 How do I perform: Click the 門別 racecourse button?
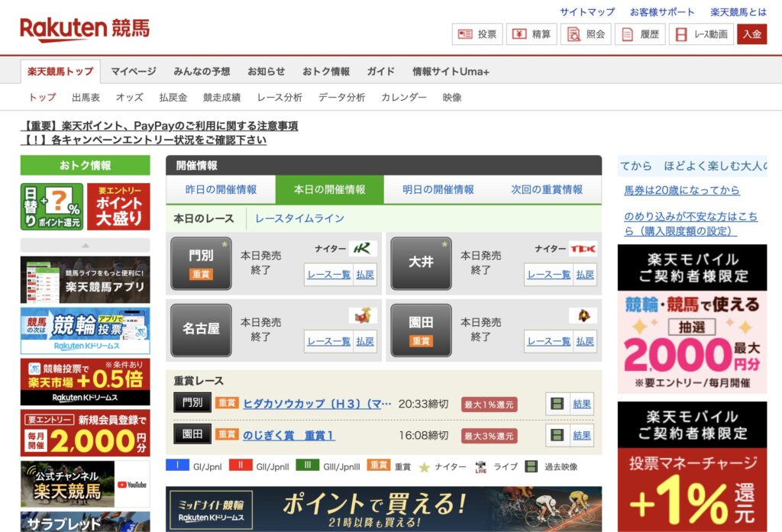click(x=201, y=263)
